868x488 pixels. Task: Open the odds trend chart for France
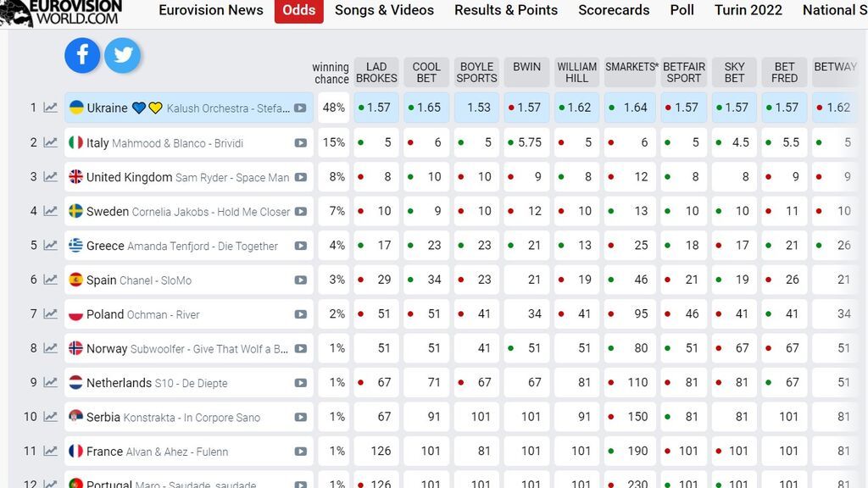tap(50, 451)
